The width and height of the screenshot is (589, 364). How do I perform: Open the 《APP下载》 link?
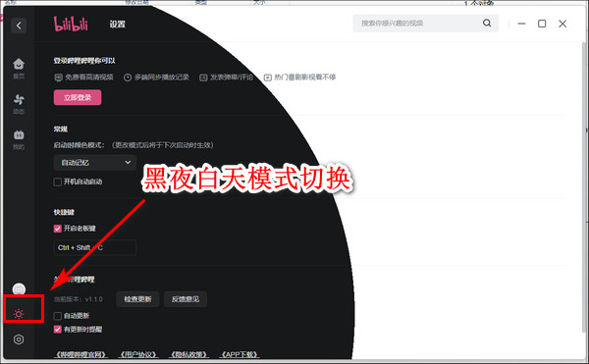[240, 354]
